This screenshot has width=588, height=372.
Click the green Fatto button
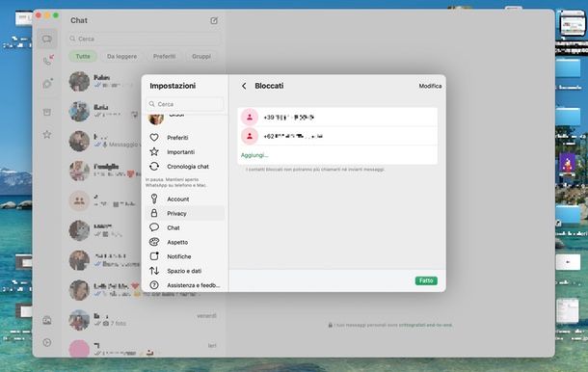coord(426,280)
